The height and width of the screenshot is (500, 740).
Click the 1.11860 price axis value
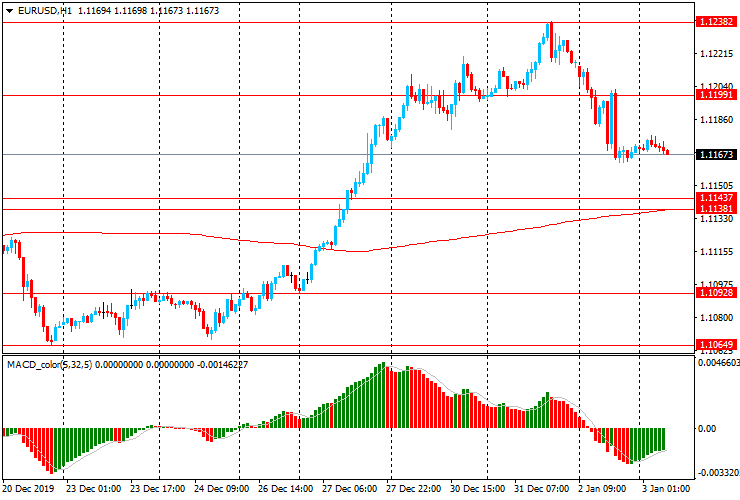[716, 120]
